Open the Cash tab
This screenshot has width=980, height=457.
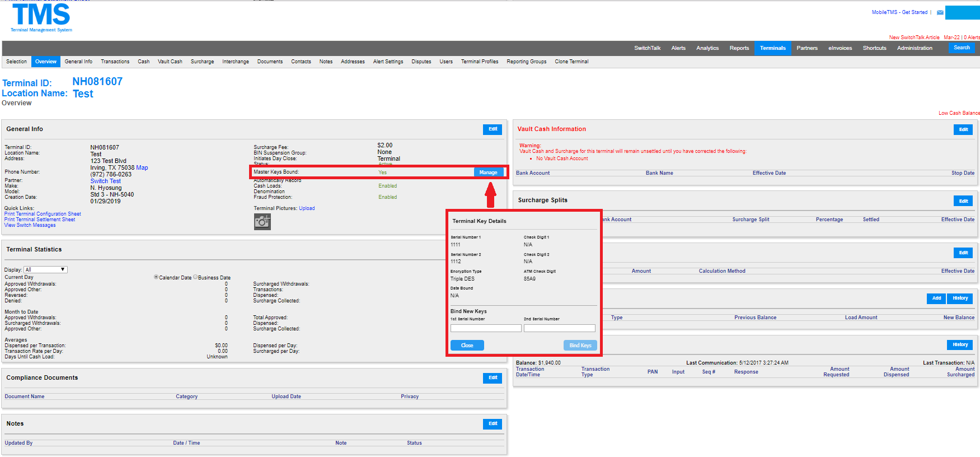[144, 62]
